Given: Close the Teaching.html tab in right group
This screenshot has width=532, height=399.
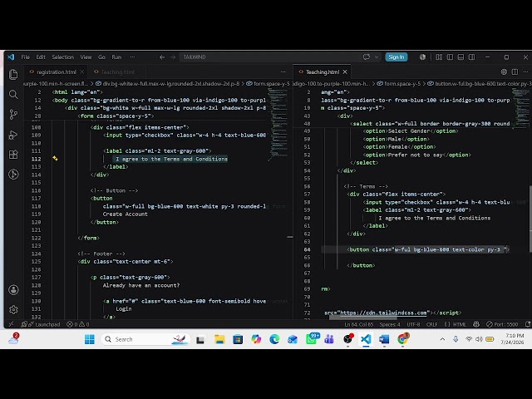Looking at the screenshot, I should (x=345, y=72).
